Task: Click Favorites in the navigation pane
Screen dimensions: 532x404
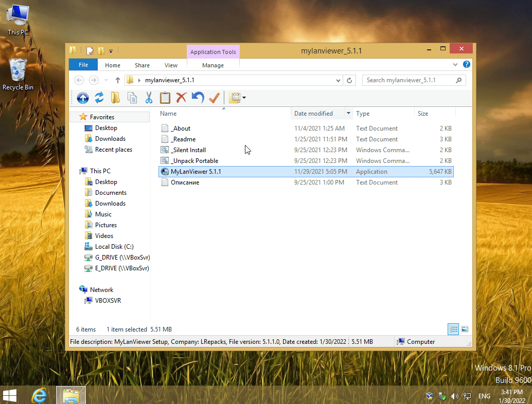Action: 102,117
